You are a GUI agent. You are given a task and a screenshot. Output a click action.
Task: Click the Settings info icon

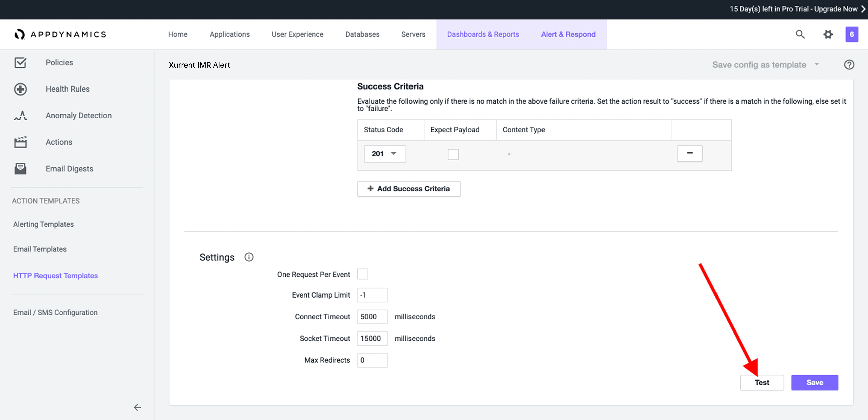point(249,257)
